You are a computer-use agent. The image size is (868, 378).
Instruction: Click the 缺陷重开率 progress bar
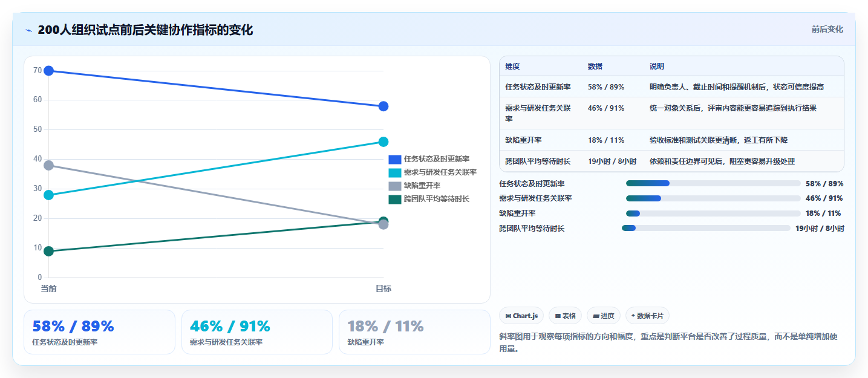tap(713, 213)
